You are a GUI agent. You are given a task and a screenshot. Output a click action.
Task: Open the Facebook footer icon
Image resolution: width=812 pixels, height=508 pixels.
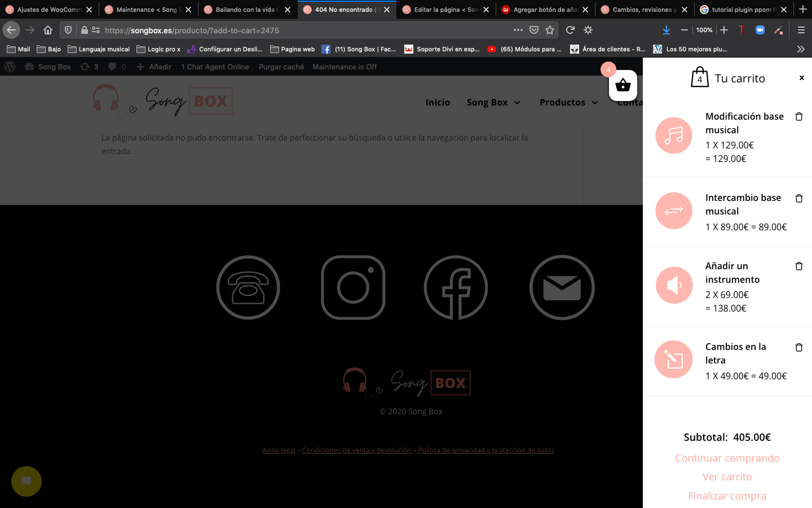coord(456,287)
